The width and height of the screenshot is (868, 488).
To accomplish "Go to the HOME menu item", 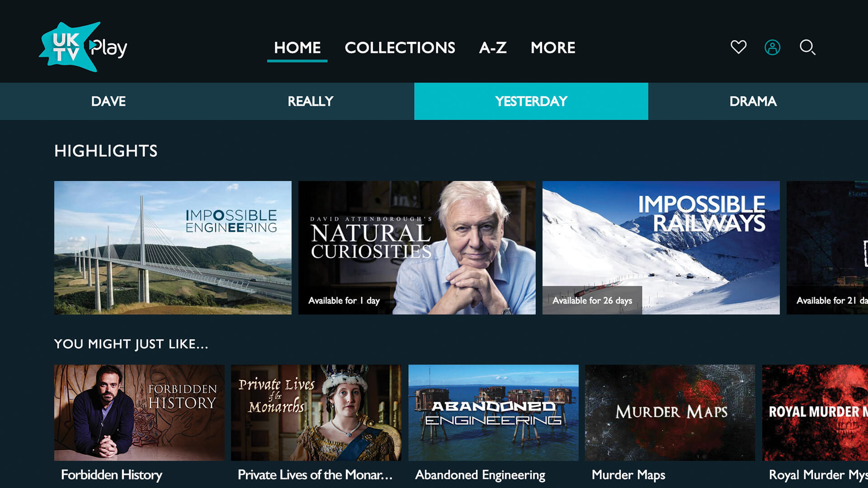I will coord(297,47).
